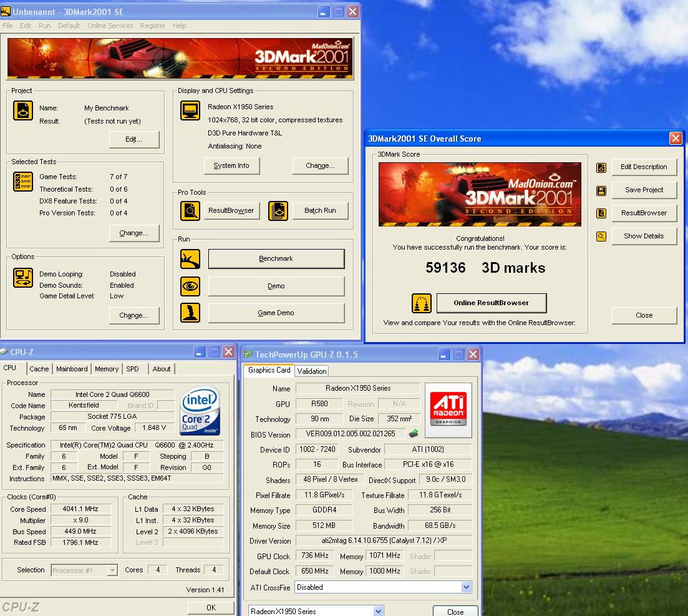The width and height of the screenshot is (688, 616).
Task: Click the Options settings icon
Action: 23,278
